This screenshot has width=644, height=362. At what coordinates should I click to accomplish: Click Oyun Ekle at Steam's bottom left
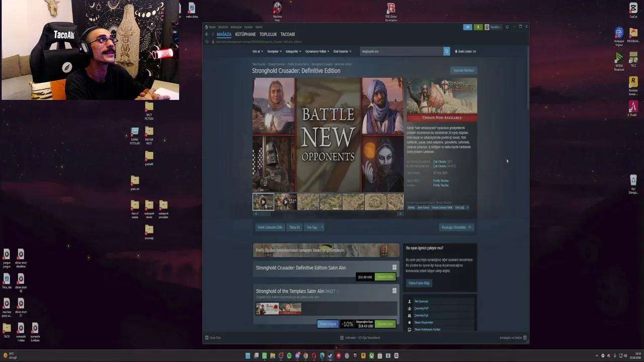(x=213, y=338)
